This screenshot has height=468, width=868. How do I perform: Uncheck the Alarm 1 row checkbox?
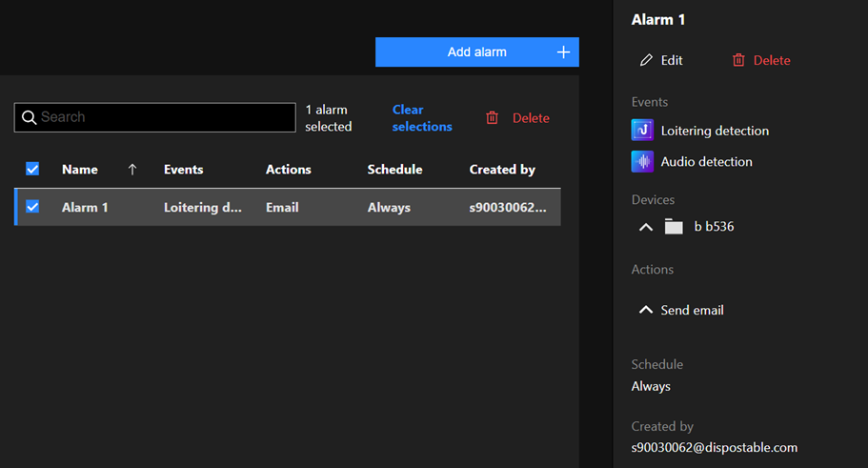(32, 207)
